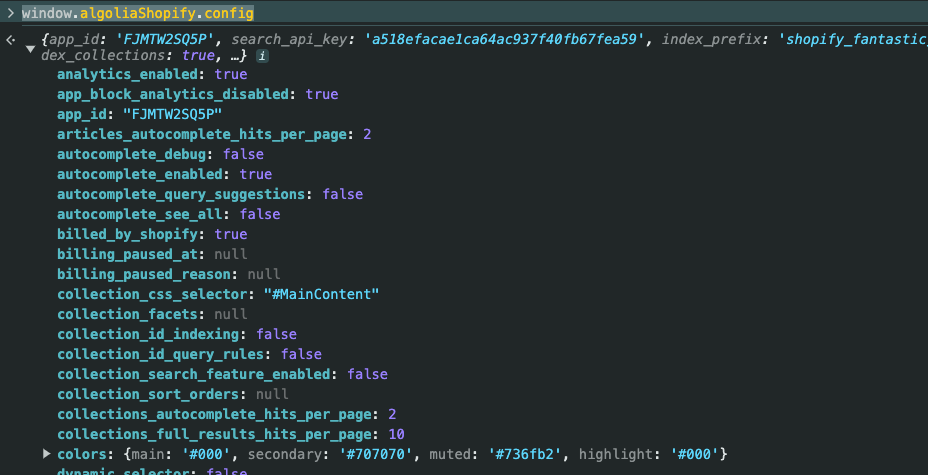
Task: Click the collections_full_results_hits_per_page value 10
Action: click(397, 434)
